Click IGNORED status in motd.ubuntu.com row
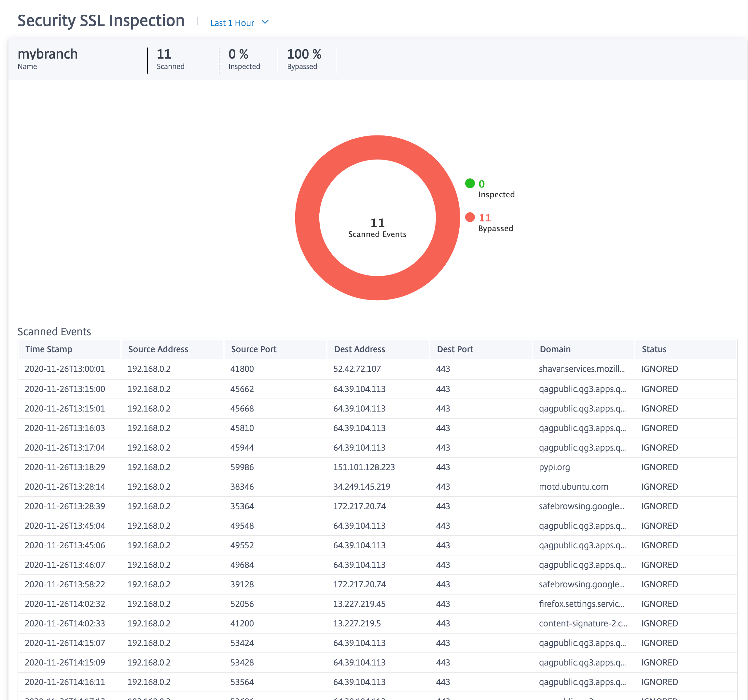The width and height of the screenshot is (748, 700). click(659, 487)
